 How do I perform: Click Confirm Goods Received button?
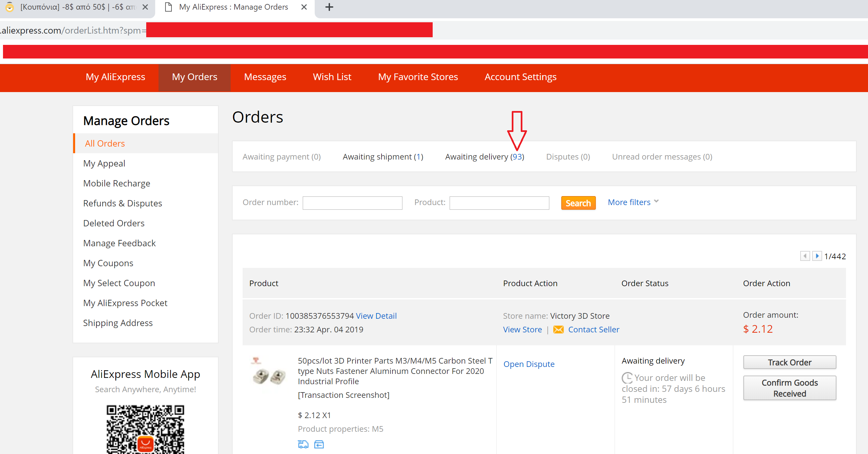point(790,388)
